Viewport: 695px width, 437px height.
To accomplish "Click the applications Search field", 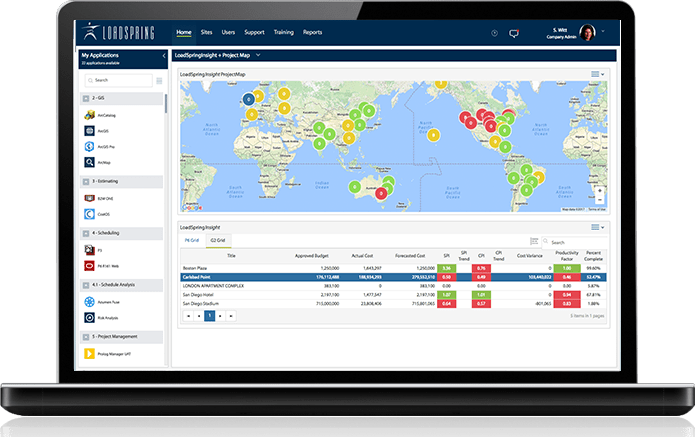I will [119, 80].
